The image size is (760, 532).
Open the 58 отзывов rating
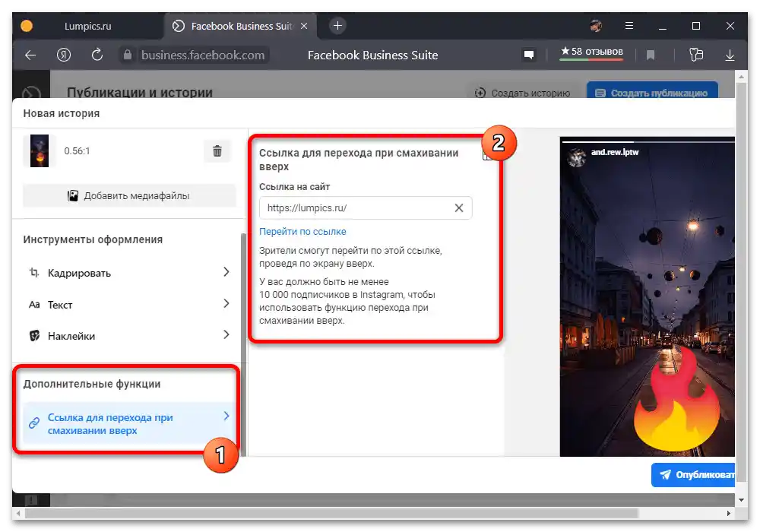[x=591, y=52]
